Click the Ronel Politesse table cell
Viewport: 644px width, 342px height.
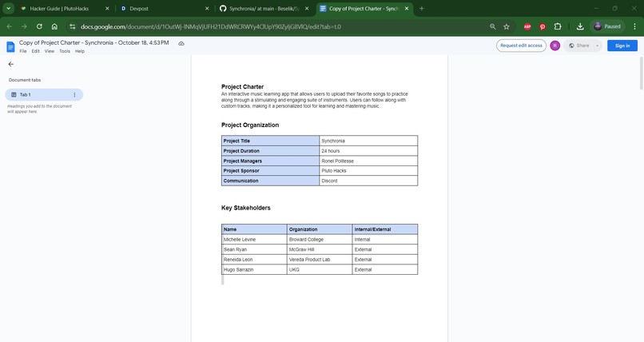click(x=368, y=161)
